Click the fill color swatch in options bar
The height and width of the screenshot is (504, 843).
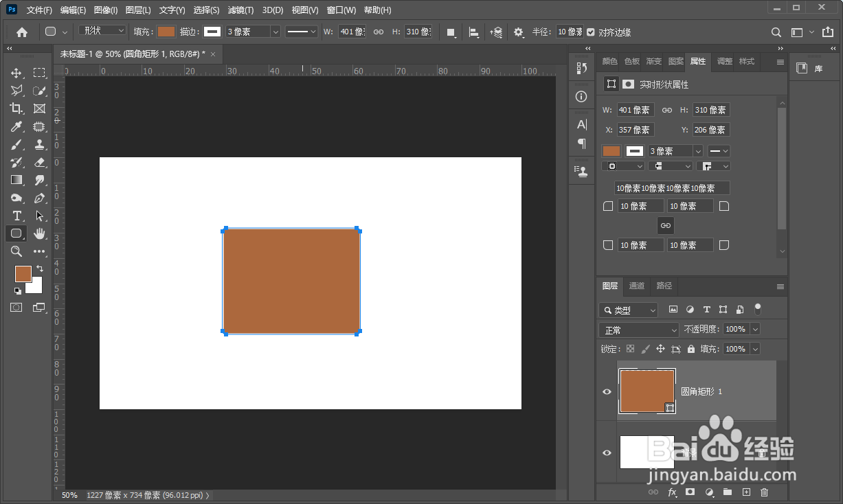(166, 32)
